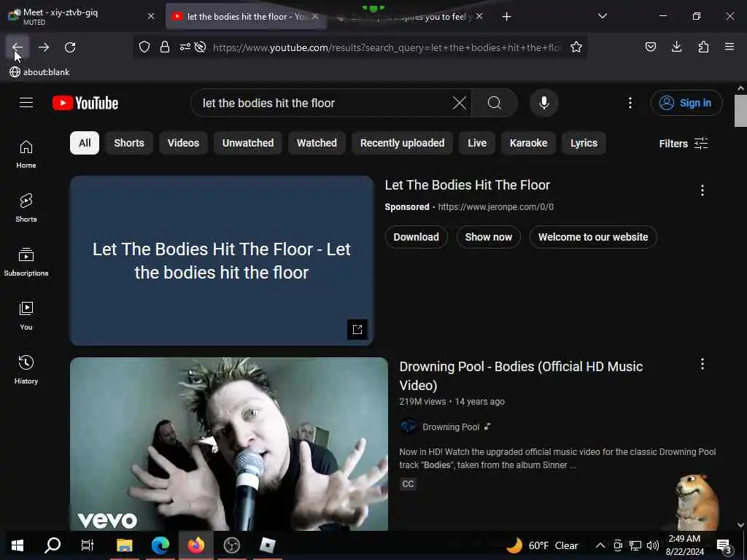Open History in sidebar
747x560 pixels.
26,370
